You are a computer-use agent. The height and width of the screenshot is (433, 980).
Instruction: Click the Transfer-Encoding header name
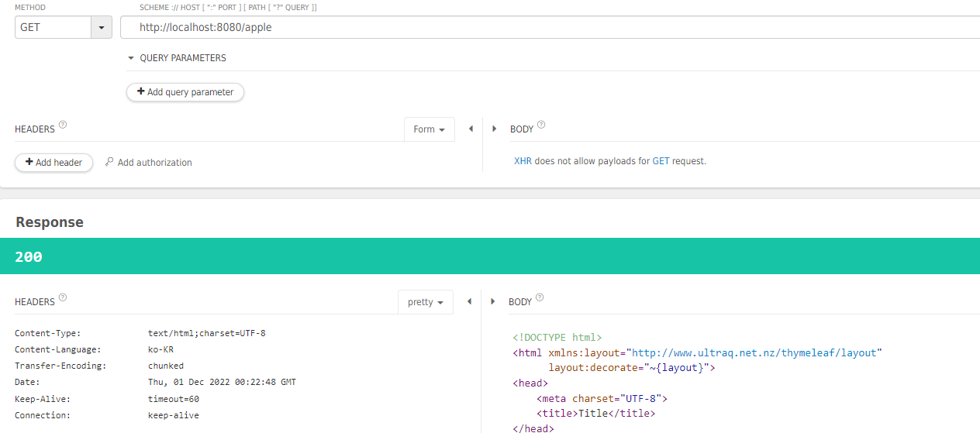point(60,366)
